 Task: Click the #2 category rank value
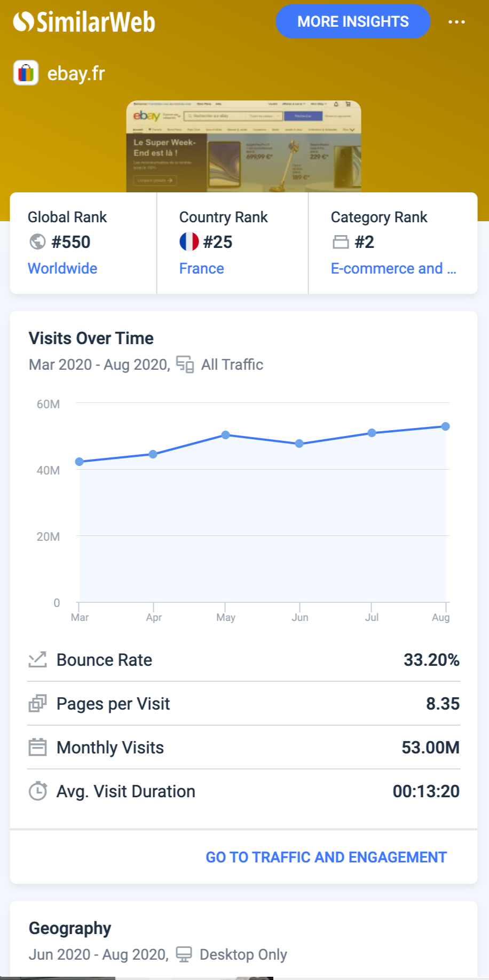(x=365, y=242)
